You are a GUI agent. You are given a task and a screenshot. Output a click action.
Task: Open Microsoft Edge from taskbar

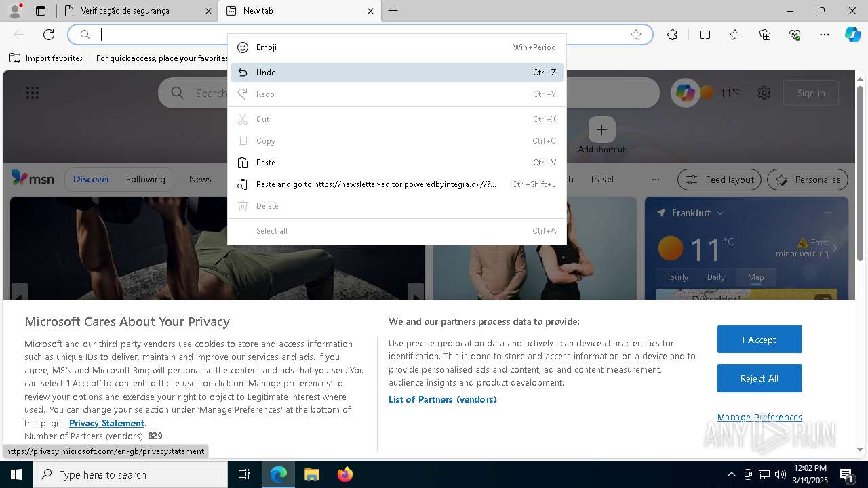279,474
